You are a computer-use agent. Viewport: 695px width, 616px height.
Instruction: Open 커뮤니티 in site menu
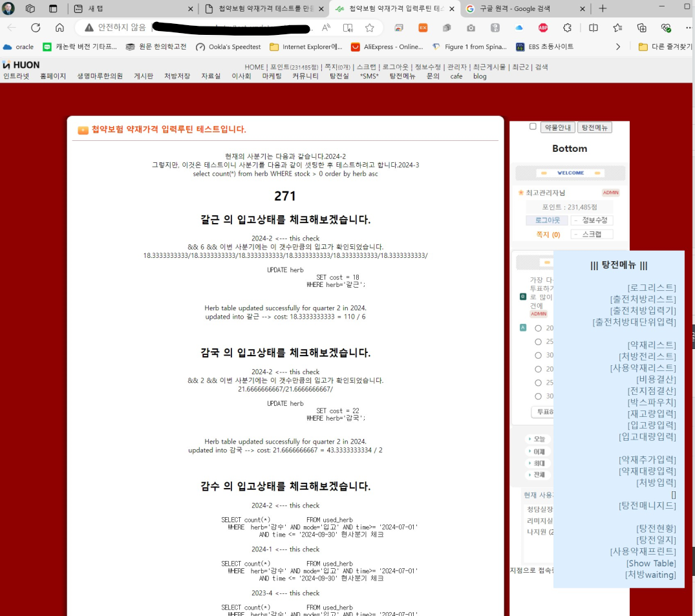305,76
